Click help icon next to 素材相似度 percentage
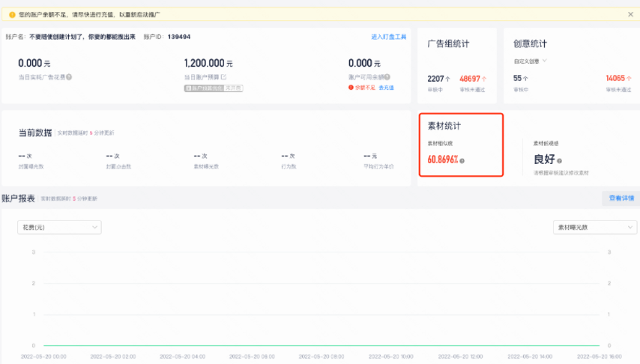The width and height of the screenshot is (640, 364). tap(462, 160)
